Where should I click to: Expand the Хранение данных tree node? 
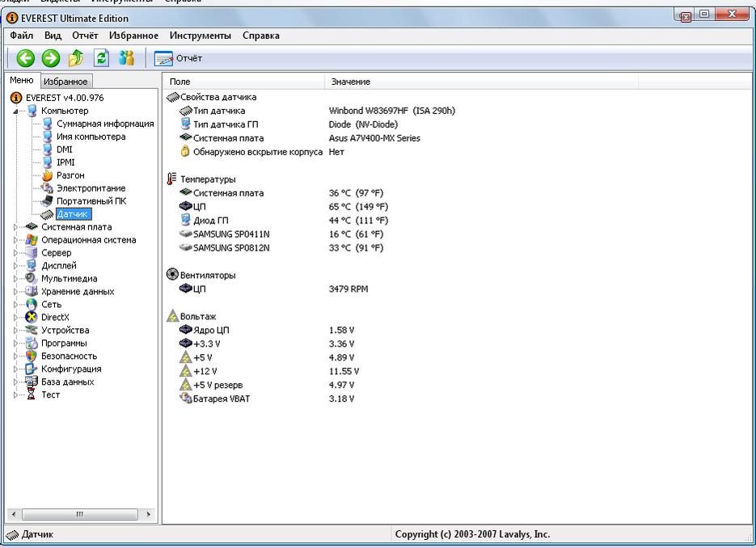15,292
